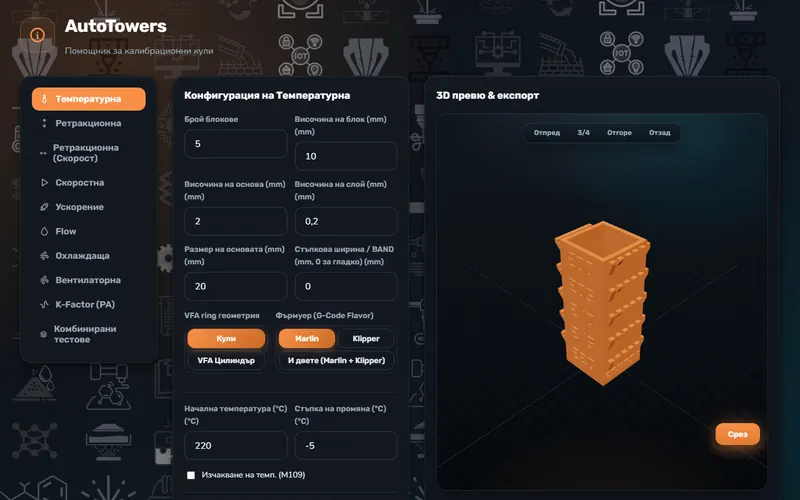Open K-Factor (PA) wave icon
800x500 pixels.
point(44,305)
